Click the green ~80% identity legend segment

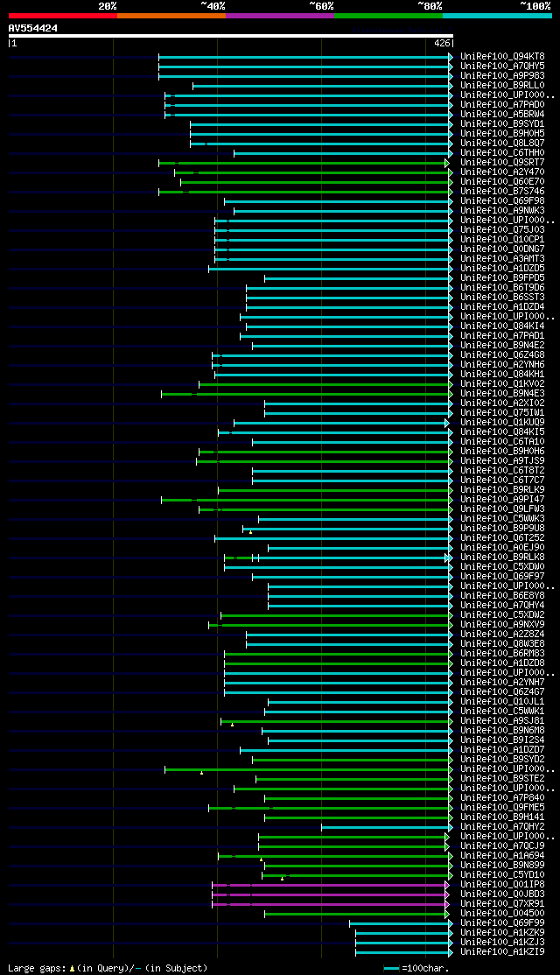pyautogui.click(x=388, y=15)
